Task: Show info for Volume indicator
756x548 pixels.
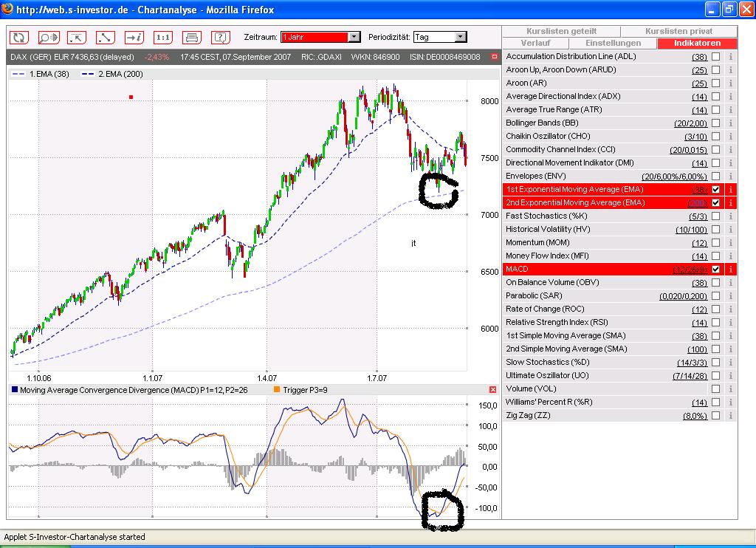Action: 730,388
